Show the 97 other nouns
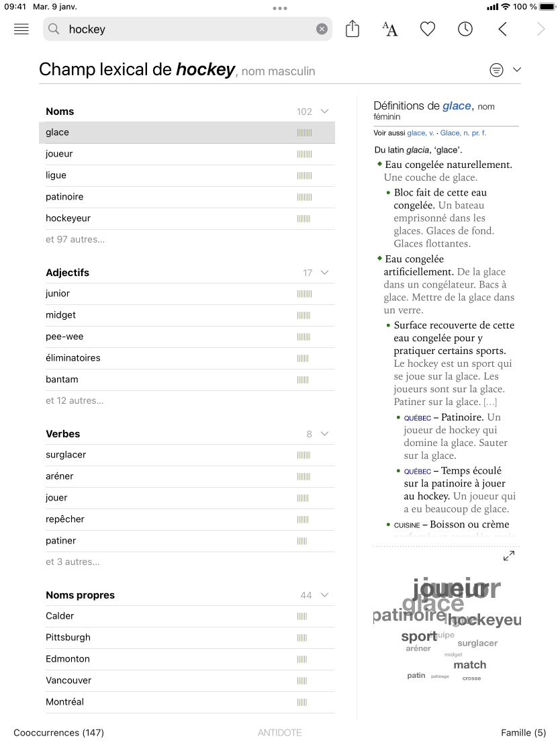Screen dimensions: 560x747 click(x=75, y=240)
